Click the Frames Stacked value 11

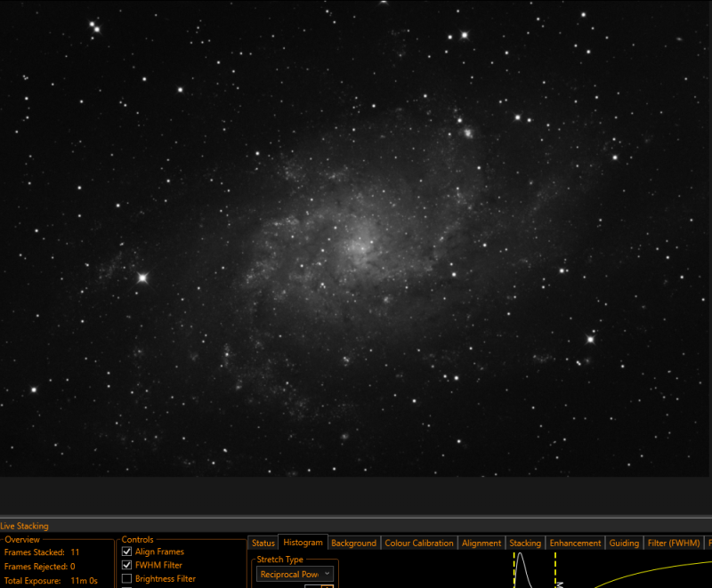pyautogui.click(x=75, y=552)
